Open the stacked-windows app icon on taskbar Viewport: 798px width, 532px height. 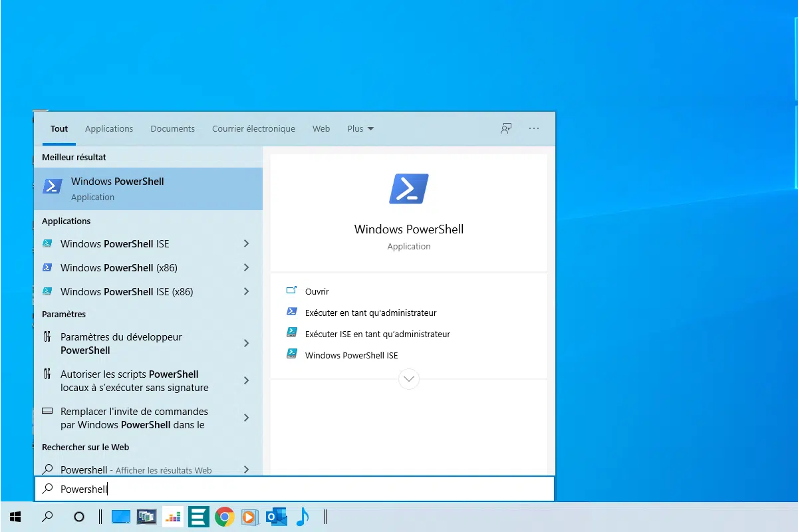(146, 517)
